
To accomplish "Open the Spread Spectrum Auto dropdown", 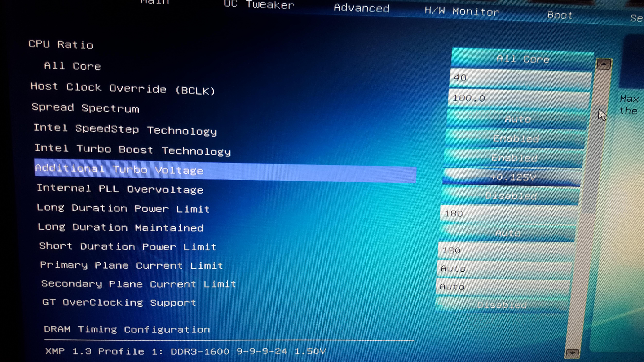I will [x=517, y=119].
